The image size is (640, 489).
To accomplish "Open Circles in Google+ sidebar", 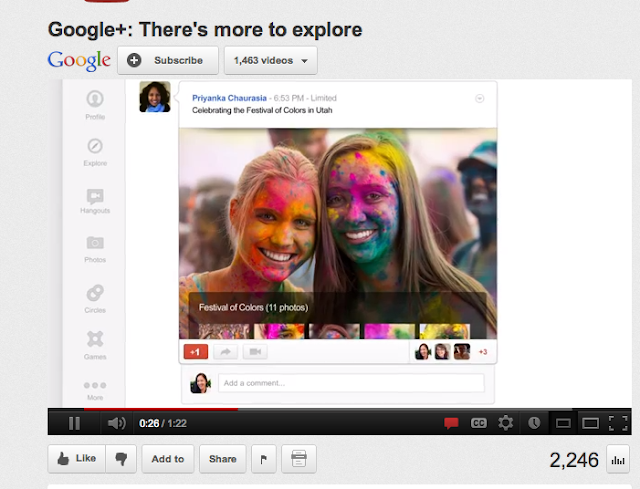I will pos(95,299).
